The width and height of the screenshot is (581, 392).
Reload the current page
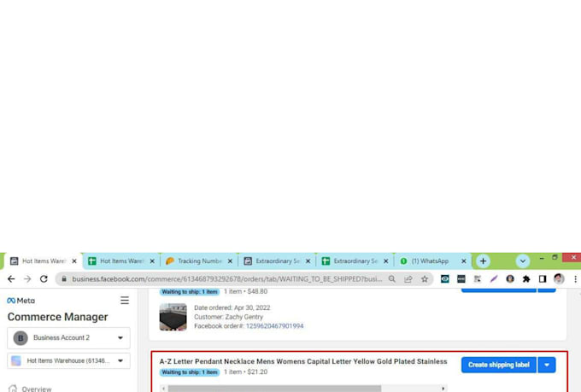[44, 279]
